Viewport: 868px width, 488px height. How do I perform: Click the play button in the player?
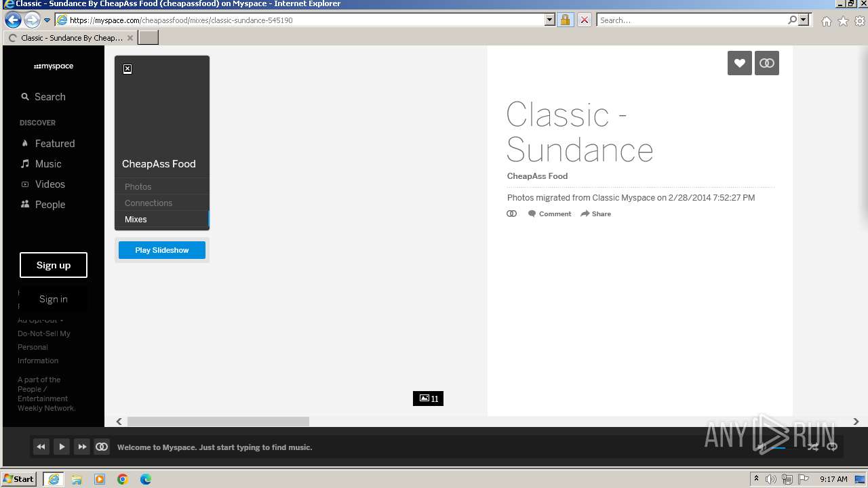62,447
